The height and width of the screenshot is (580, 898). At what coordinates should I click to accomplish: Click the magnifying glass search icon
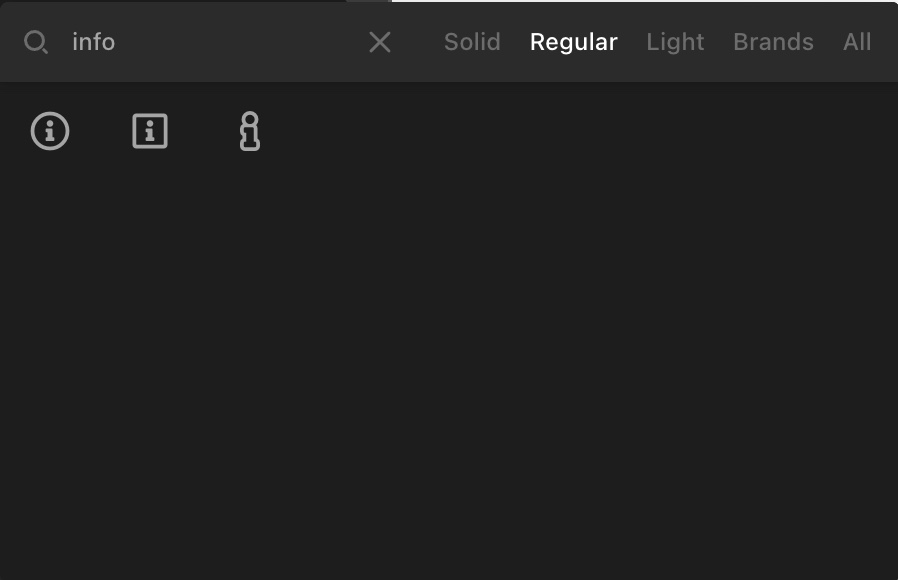tap(36, 42)
